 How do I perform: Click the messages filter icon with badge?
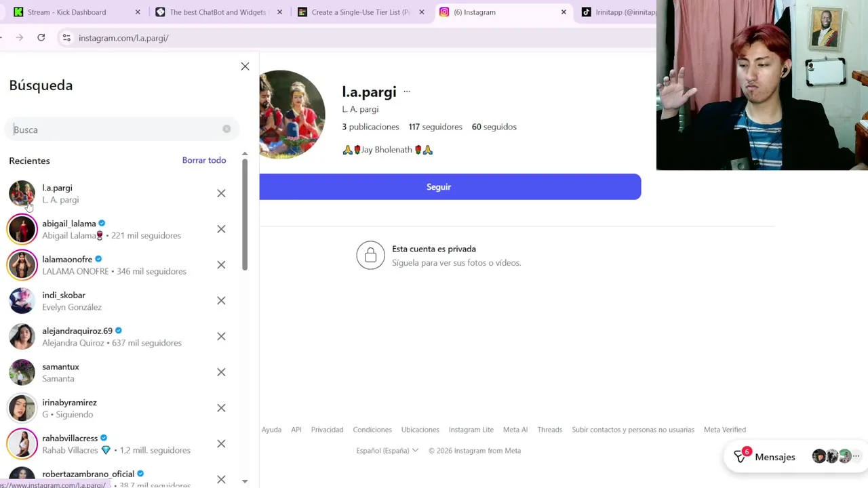tap(741, 456)
